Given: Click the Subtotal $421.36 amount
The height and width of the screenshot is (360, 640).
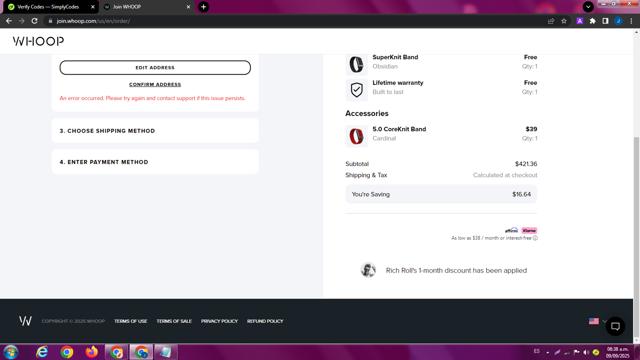Looking at the screenshot, I should tap(526, 164).
